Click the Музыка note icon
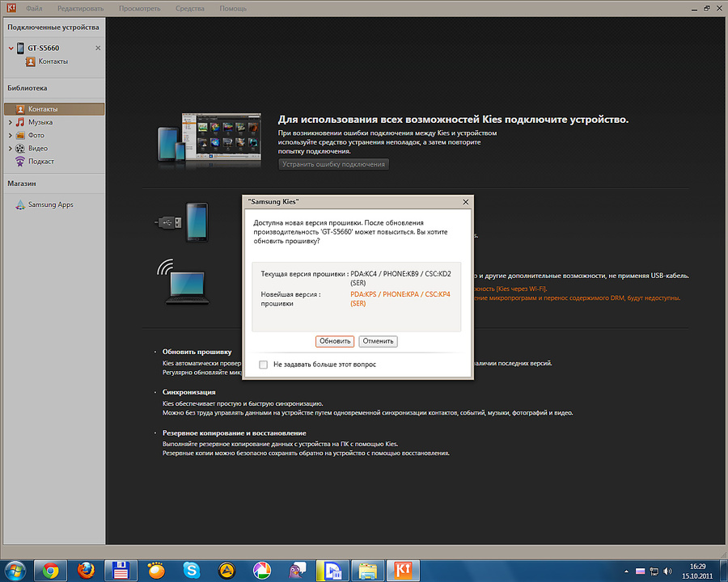728x582 pixels. tap(20, 122)
